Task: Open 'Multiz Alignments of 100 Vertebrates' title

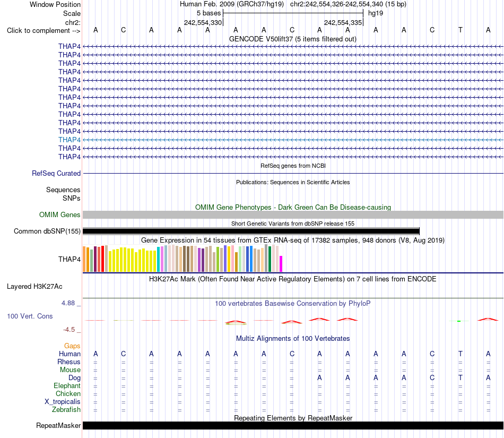Action: (293, 338)
